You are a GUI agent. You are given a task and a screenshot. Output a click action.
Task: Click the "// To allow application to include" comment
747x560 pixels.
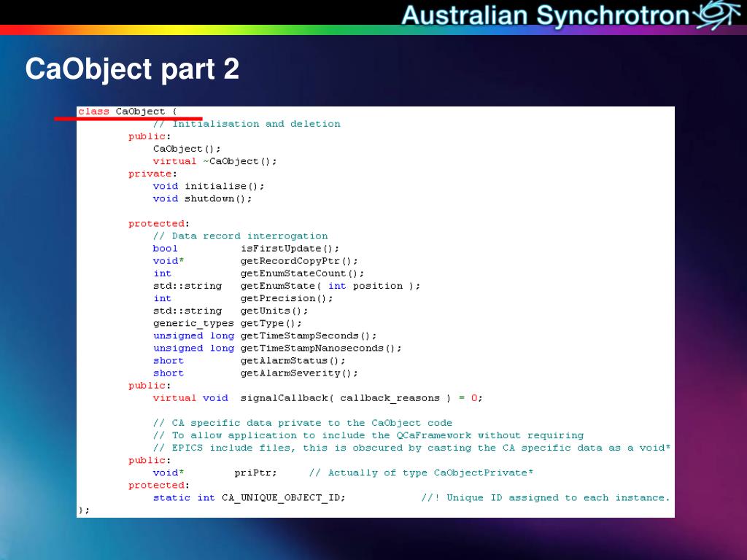tap(368, 435)
